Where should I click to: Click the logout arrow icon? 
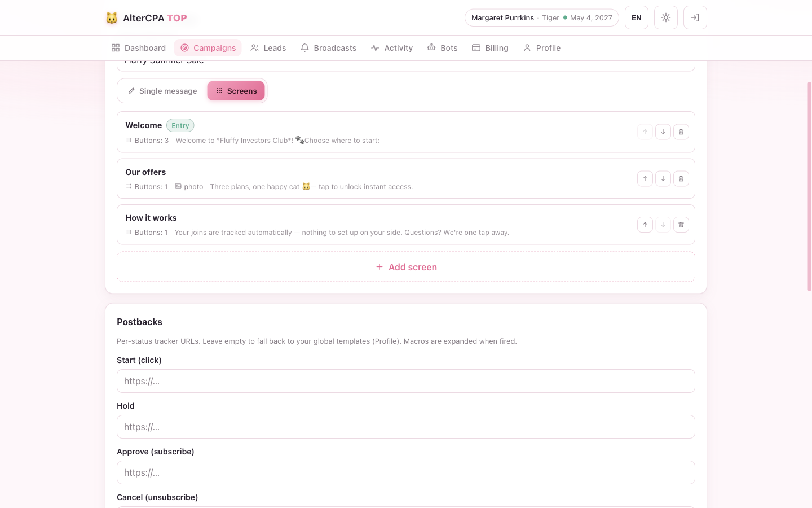click(x=695, y=17)
